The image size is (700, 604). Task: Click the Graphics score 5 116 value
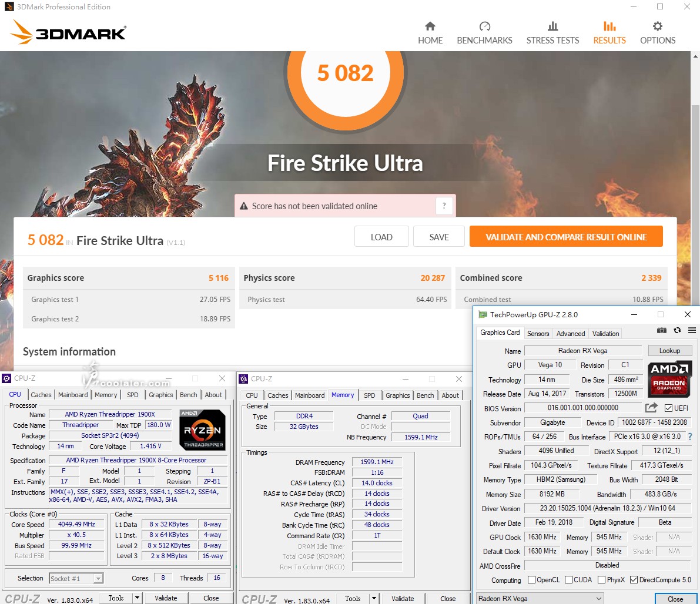218,278
